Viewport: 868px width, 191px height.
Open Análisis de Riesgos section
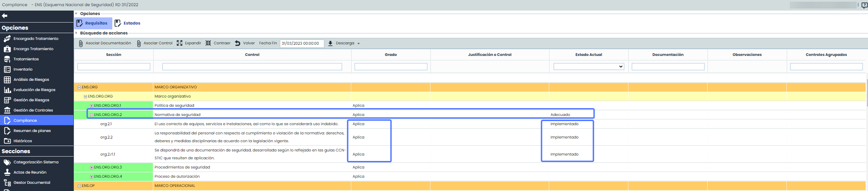click(x=31, y=79)
